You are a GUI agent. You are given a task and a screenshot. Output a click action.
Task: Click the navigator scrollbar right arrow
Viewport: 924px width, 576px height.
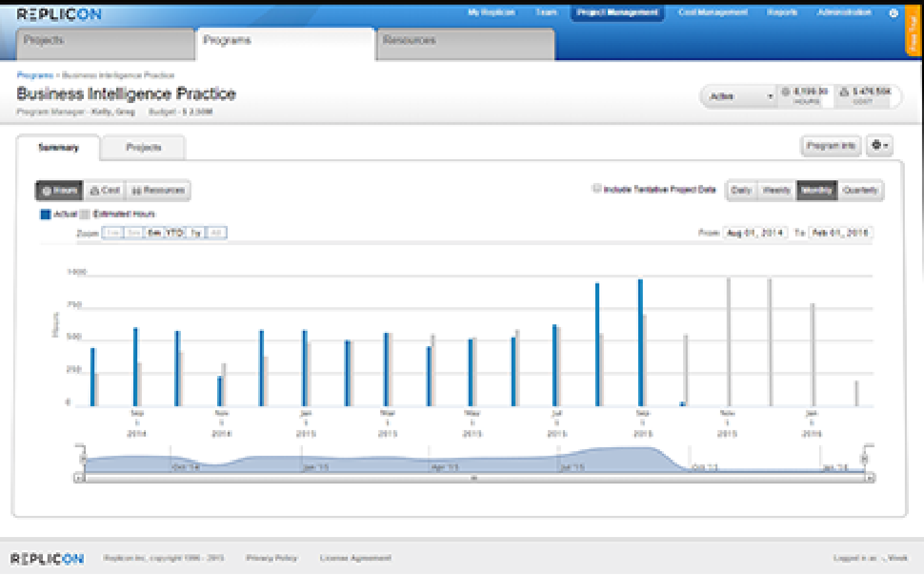pos(871,478)
